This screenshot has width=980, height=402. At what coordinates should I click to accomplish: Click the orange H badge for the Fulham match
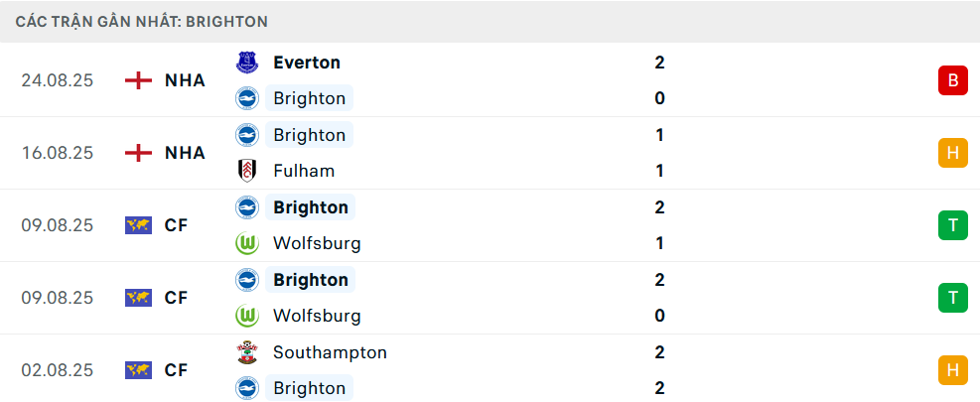(x=952, y=153)
